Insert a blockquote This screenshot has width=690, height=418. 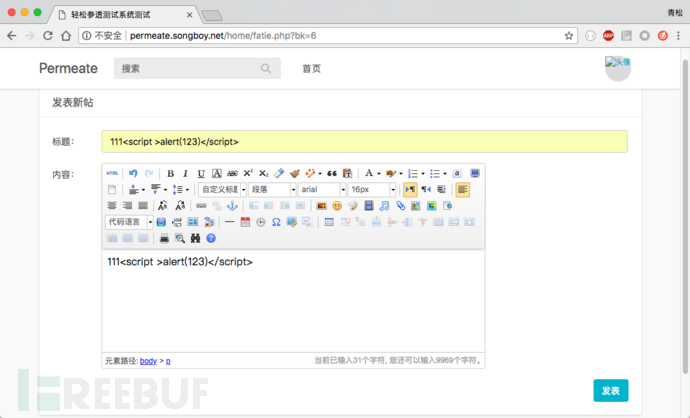[x=332, y=173]
